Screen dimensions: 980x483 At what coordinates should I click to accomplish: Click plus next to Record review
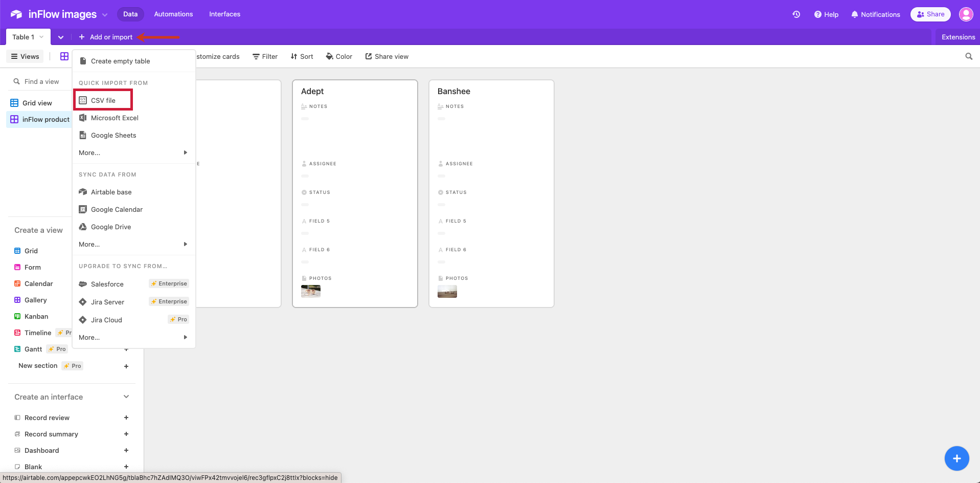(x=126, y=418)
